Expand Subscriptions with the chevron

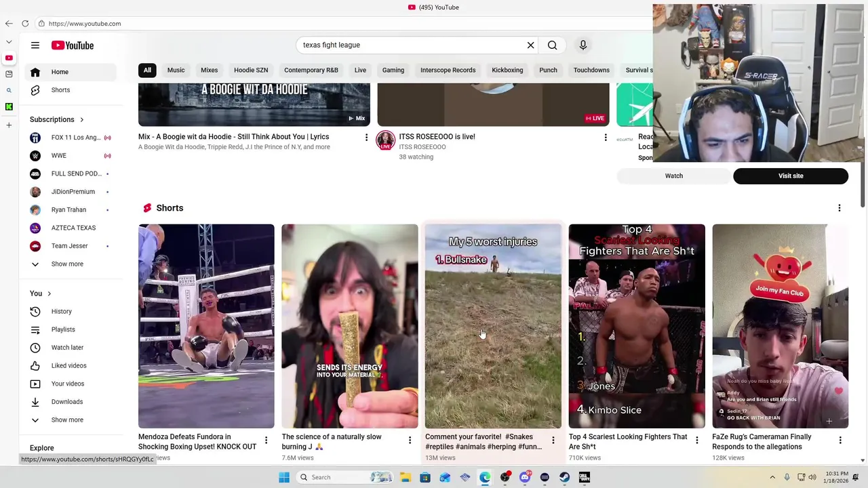point(82,120)
